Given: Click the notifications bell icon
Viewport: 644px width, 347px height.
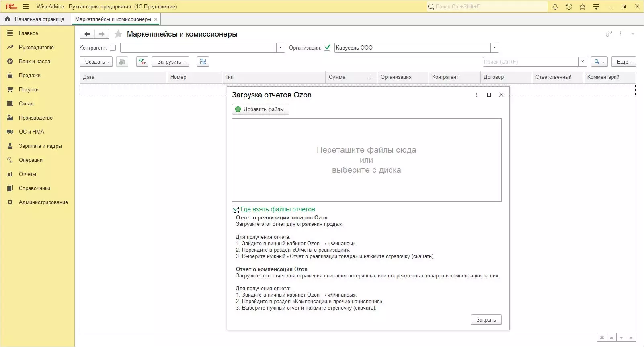Looking at the screenshot, I should point(555,6).
